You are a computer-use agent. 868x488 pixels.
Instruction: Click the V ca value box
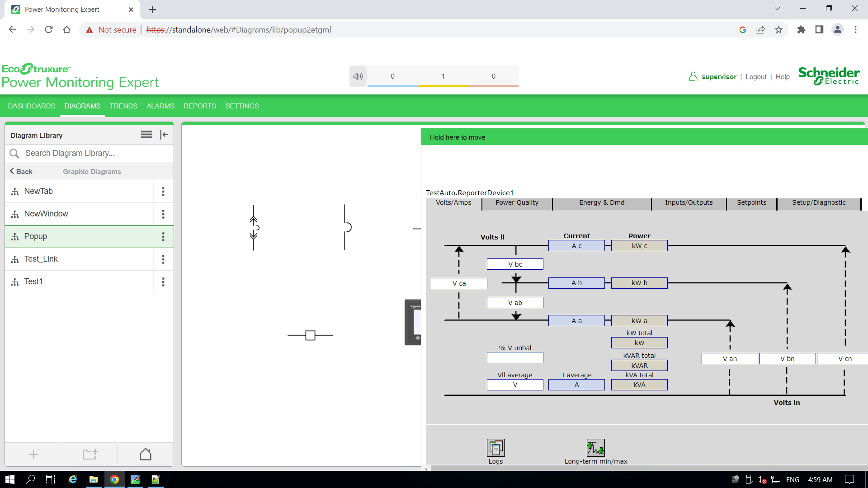(x=459, y=283)
